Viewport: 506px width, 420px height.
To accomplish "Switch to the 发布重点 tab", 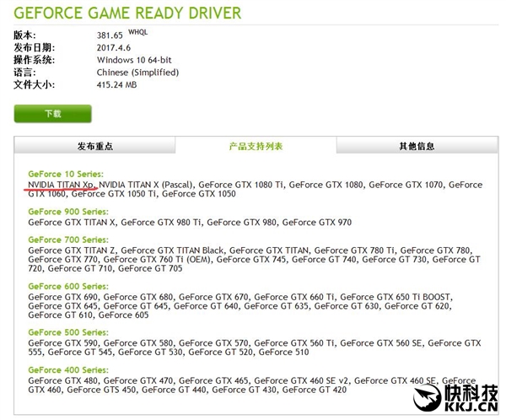I will 94,146.
